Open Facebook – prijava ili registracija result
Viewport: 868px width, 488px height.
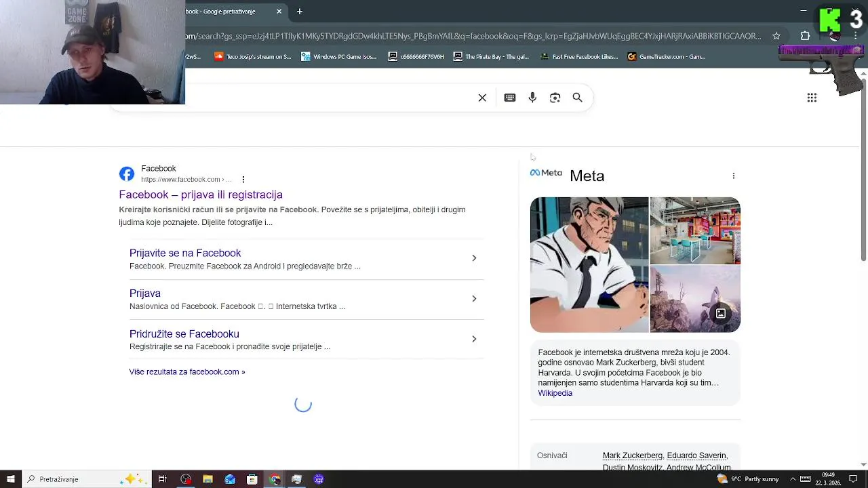tap(201, 195)
